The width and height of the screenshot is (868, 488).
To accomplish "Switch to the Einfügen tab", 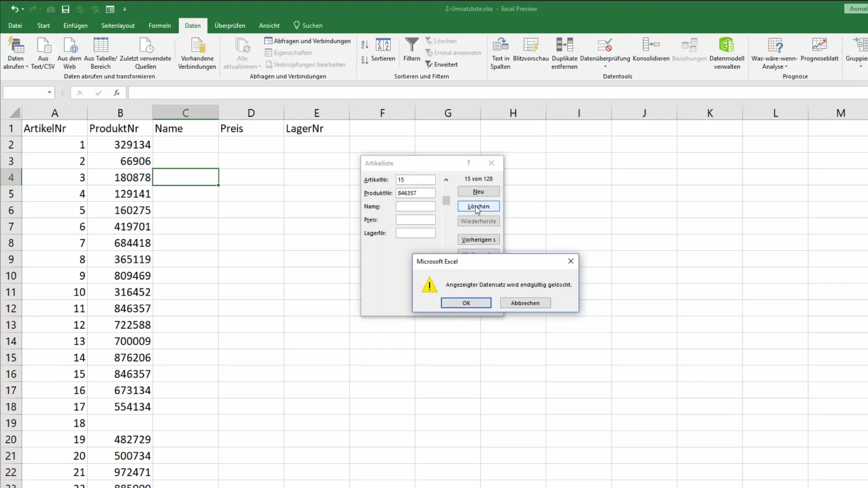I will tap(75, 25).
